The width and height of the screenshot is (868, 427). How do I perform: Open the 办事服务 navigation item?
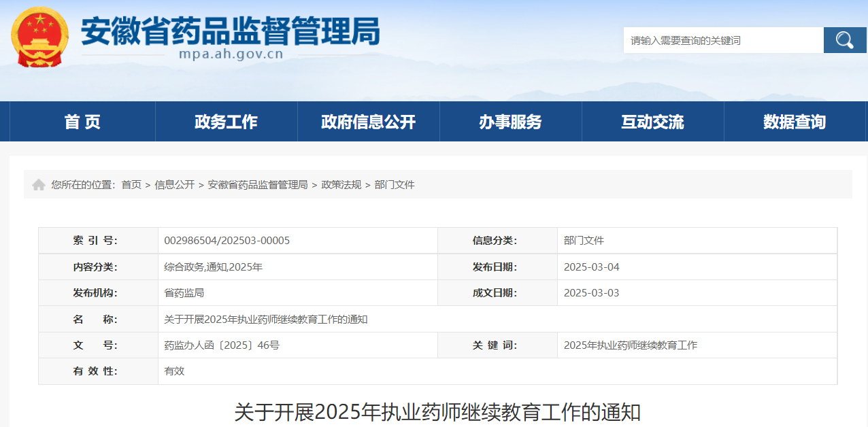tap(510, 122)
